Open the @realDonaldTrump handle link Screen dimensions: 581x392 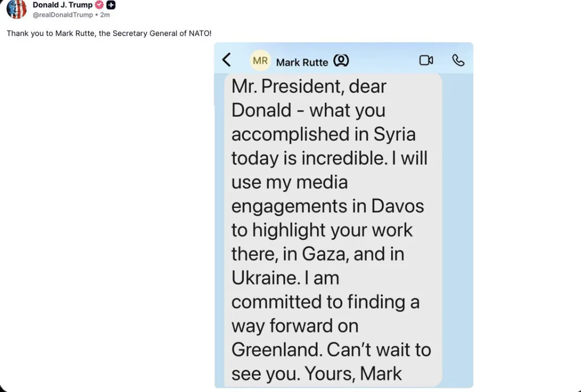63,15
